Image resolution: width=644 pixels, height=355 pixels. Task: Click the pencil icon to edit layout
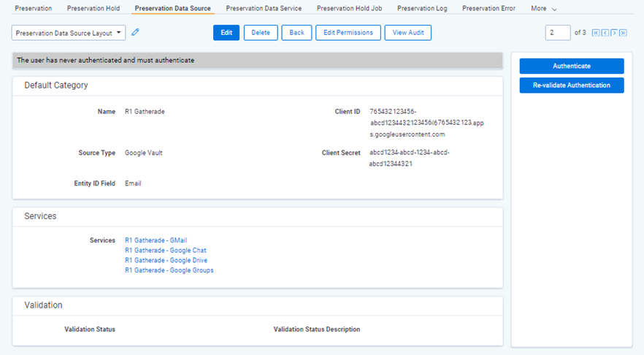[x=135, y=32]
